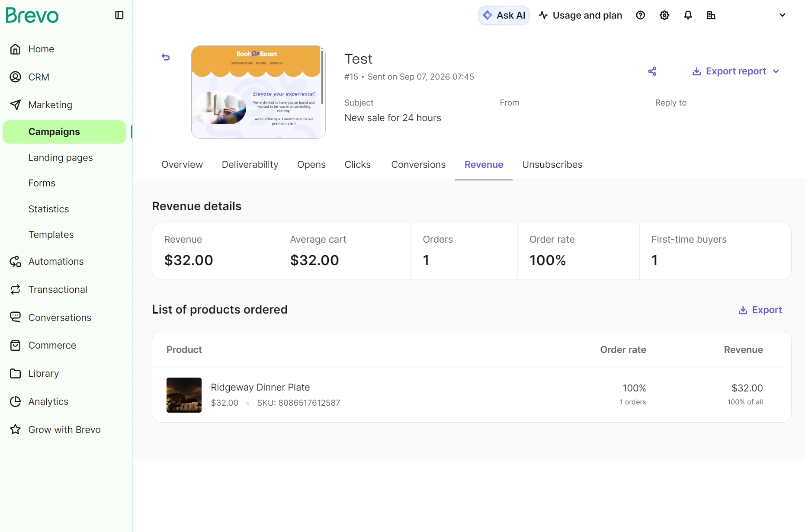805x532 pixels.
Task: Click the Automations icon in sidebar
Action: pos(16,262)
